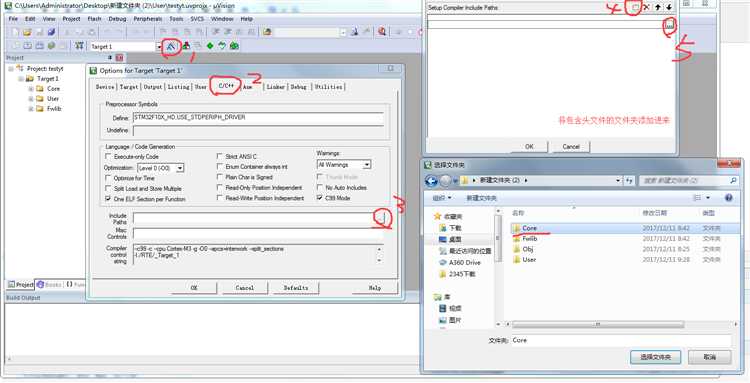Open folder dialog address bar dropdown

tap(617, 181)
